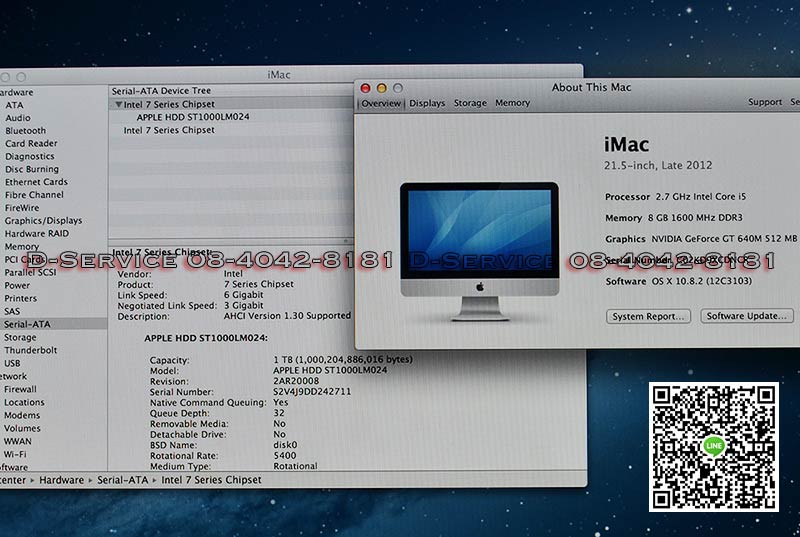This screenshot has width=800, height=537.
Task: Select Storage in the System Report sidebar
Action: (x=20, y=337)
